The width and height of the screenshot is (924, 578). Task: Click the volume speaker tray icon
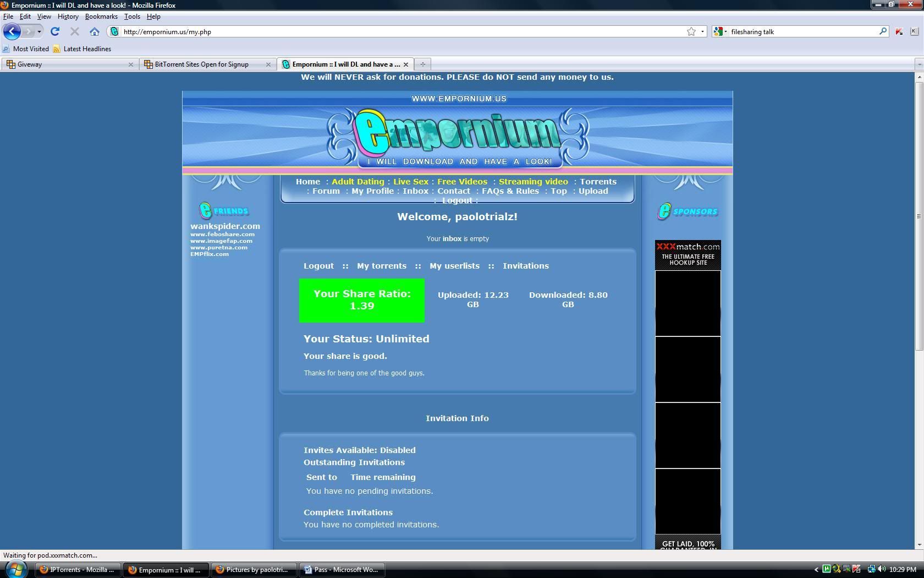coord(882,569)
